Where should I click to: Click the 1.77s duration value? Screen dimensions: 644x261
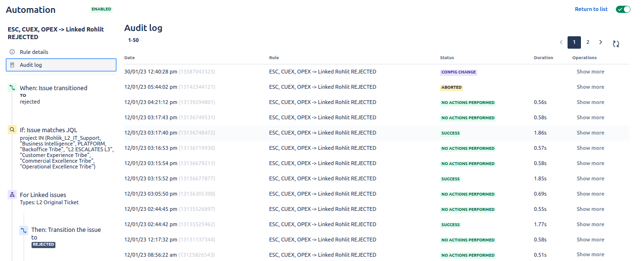point(540,224)
